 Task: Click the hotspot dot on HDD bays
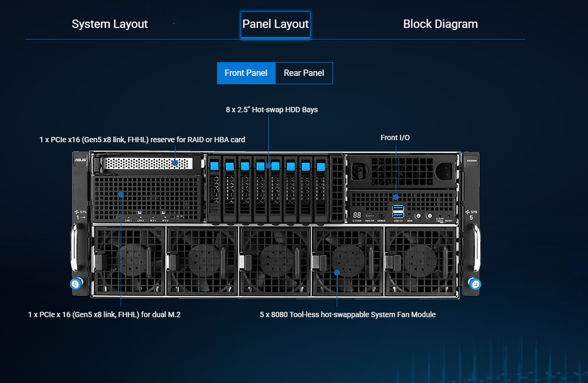coord(268,166)
